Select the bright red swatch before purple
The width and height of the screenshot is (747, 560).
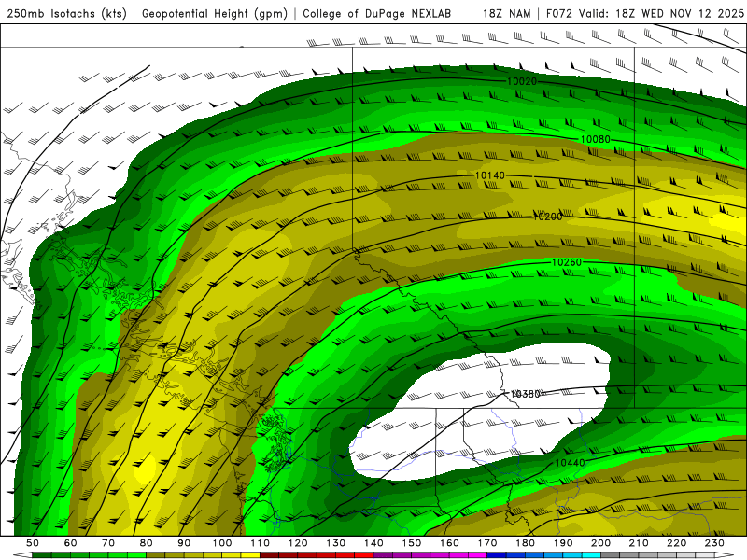364,555
